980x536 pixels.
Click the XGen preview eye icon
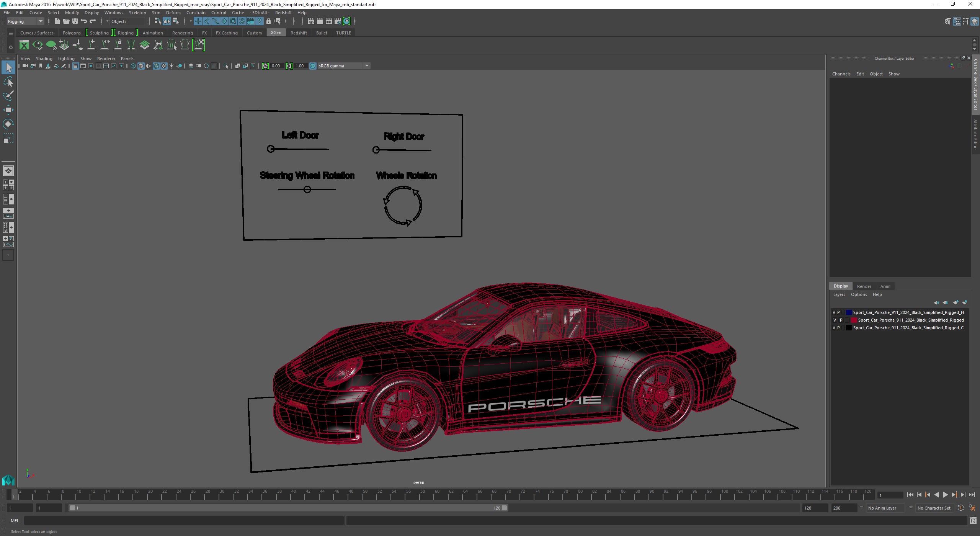(x=37, y=45)
